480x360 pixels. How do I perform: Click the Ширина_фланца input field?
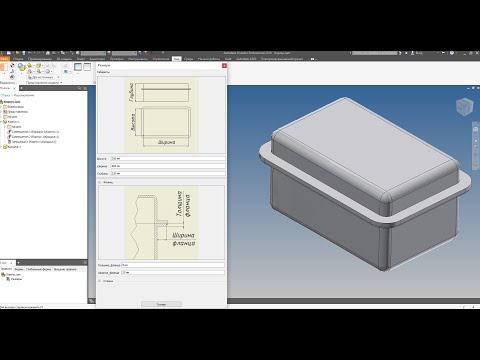click(x=173, y=272)
